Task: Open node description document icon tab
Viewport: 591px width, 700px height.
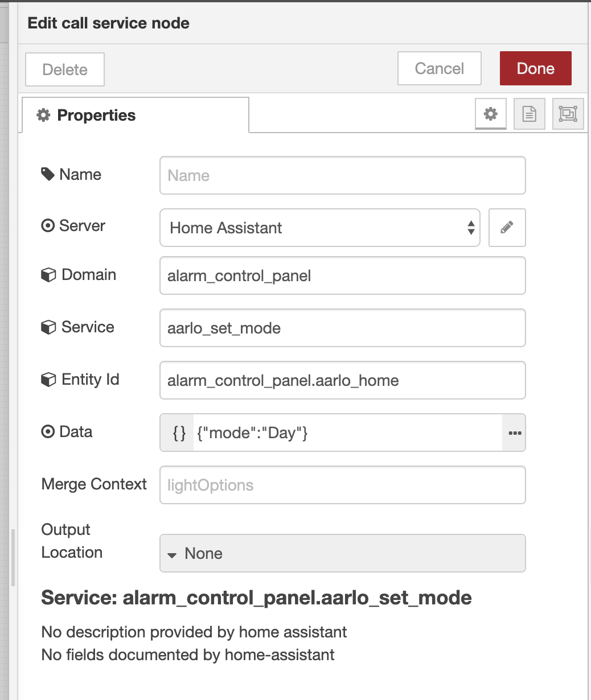Action: click(x=530, y=114)
